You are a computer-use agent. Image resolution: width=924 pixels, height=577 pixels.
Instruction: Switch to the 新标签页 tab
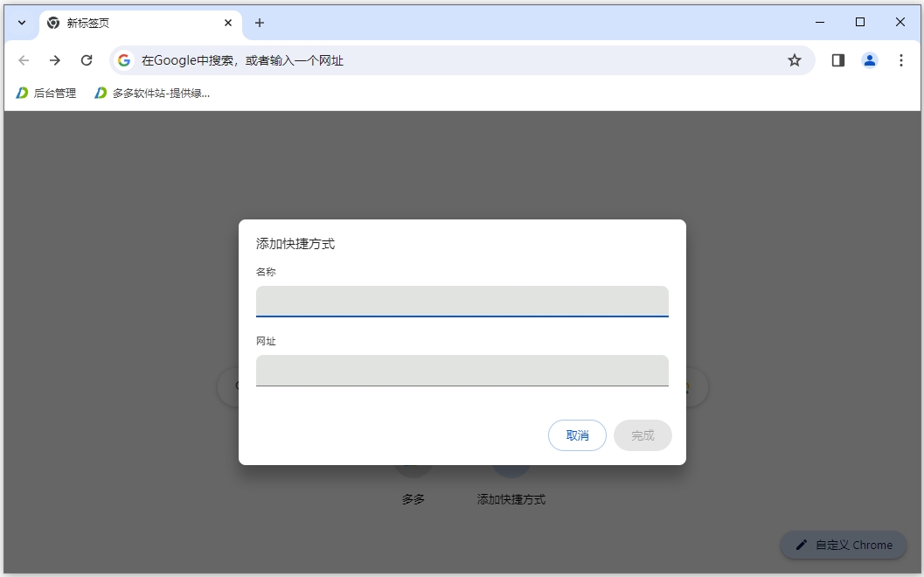point(131,23)
